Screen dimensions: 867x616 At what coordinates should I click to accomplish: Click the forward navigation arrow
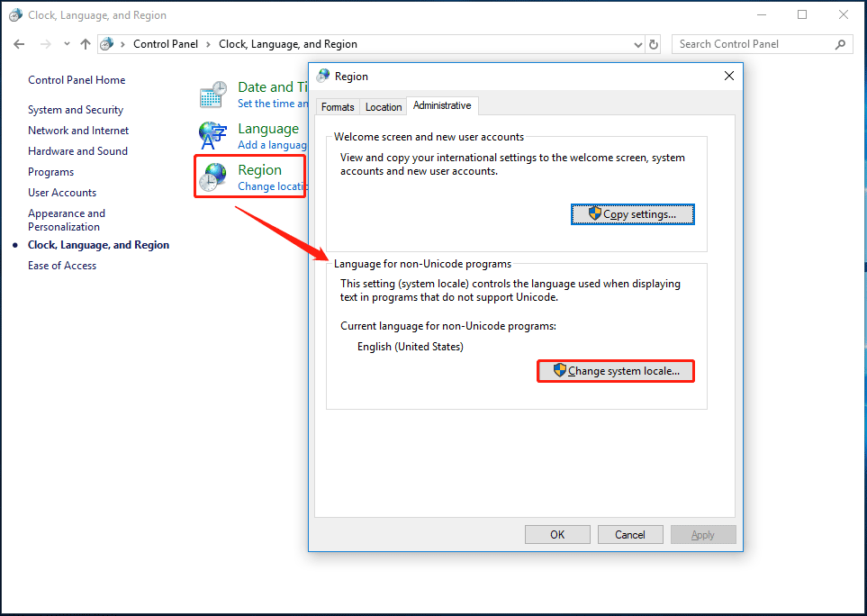pos(45,44)
